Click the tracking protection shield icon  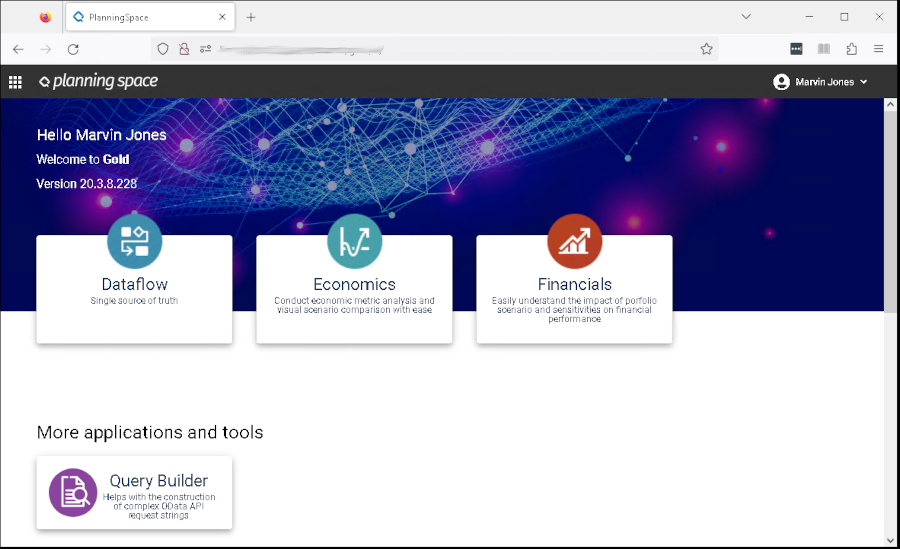coord(163,49)
